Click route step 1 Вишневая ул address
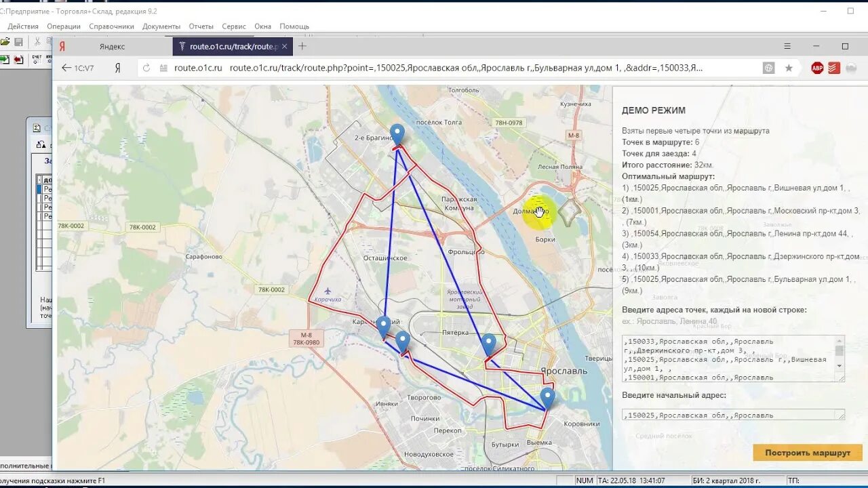Screen dimensions: 868x488 (x=737, y=193)
